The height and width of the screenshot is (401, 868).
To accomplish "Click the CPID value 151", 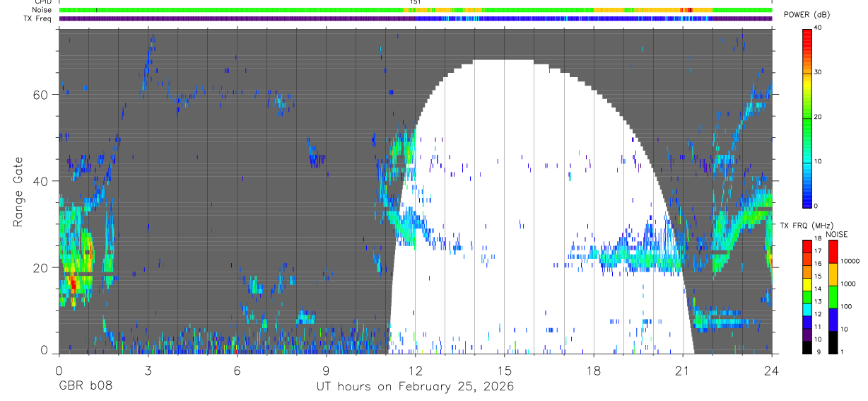I will click(415, 2).
